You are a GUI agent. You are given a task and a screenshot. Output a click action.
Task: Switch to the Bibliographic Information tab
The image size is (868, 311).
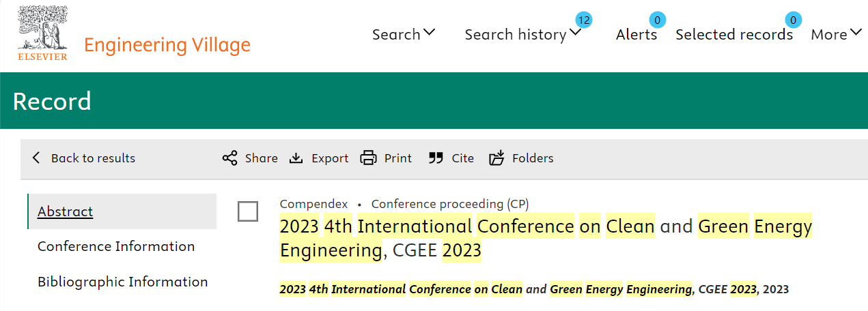[x=123, y=282]
